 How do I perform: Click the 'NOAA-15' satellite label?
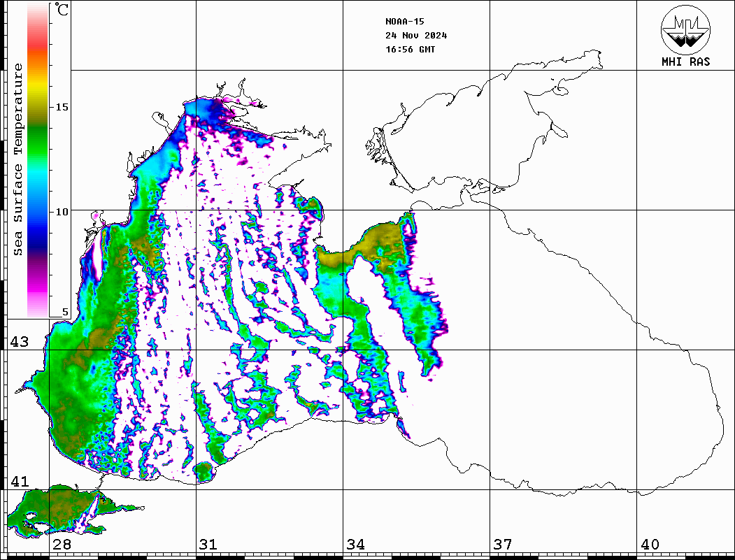405,22
